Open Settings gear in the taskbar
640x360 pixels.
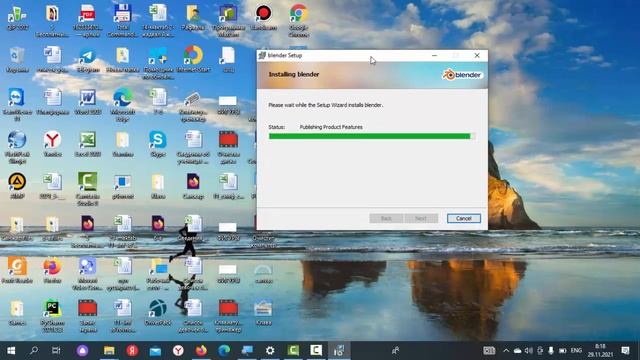(270, 351)
